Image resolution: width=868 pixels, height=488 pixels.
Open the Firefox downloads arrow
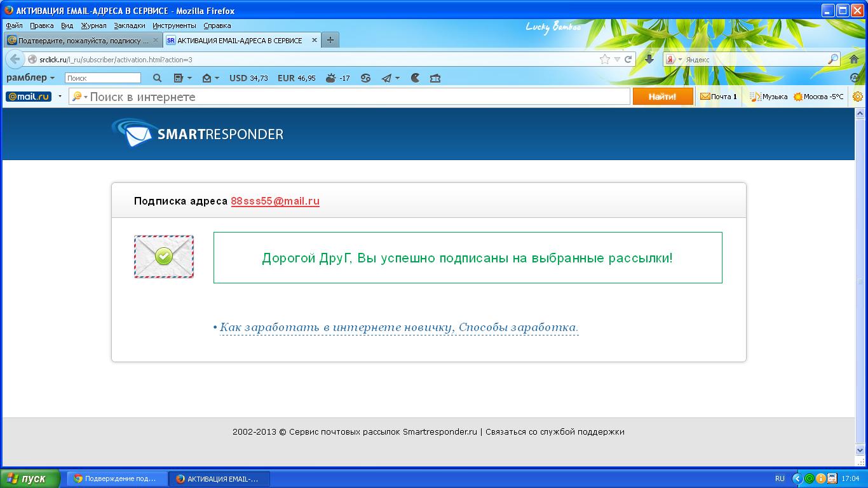pos(649,58)
